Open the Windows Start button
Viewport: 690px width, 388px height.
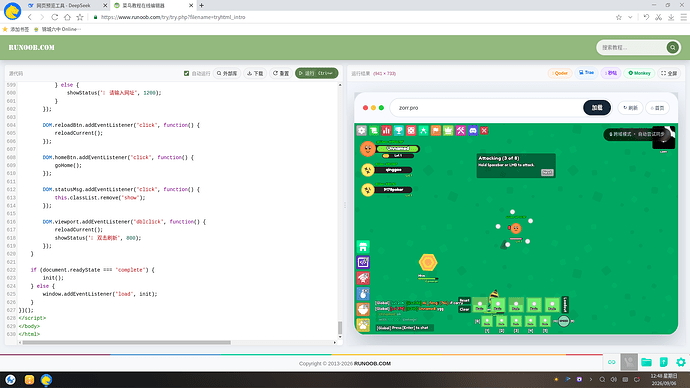click(11, 380)
